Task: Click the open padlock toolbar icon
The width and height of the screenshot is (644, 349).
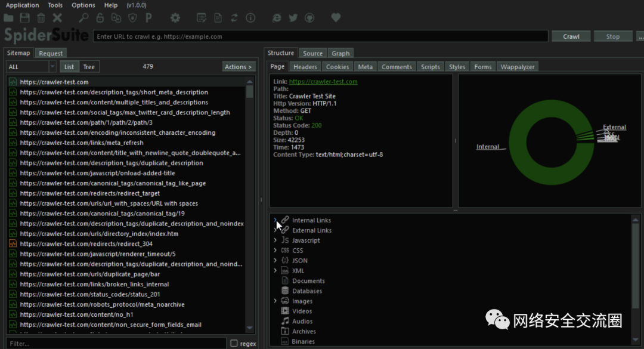Action: pos(100,18)
